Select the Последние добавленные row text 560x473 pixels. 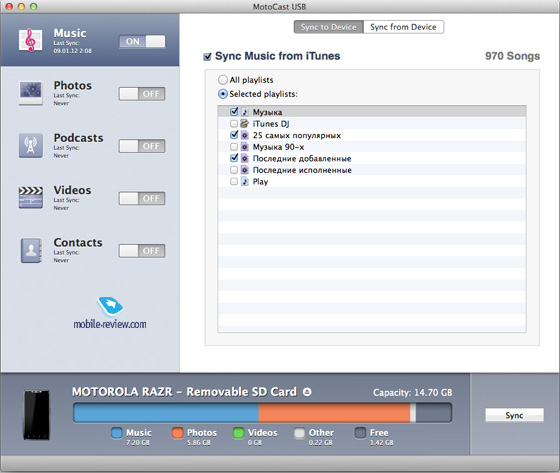(x=302, y=159)
